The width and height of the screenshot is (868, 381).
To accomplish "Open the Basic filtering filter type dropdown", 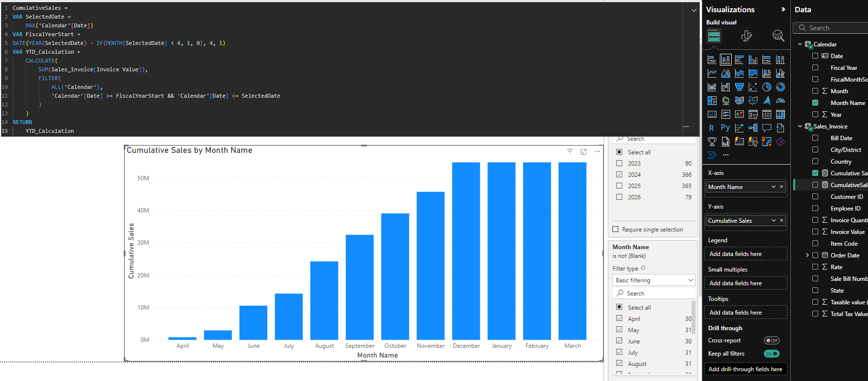I will [x=653, y=280].
